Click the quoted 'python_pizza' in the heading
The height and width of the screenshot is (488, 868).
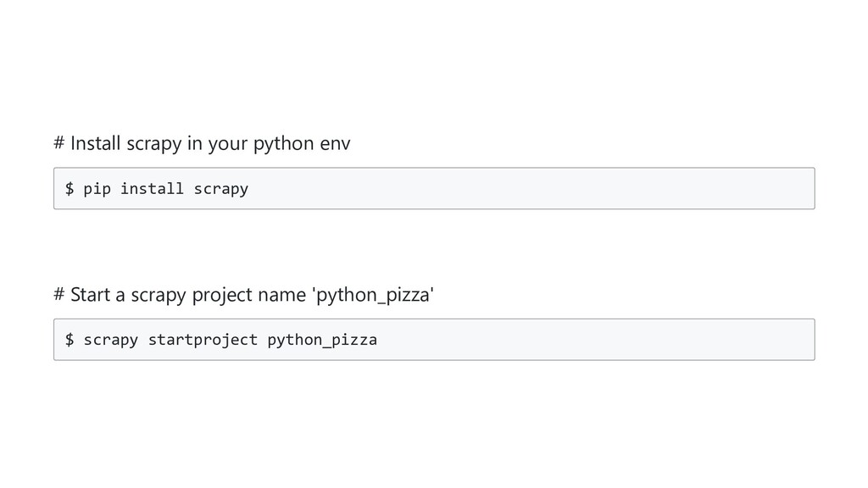click(374, 295)
